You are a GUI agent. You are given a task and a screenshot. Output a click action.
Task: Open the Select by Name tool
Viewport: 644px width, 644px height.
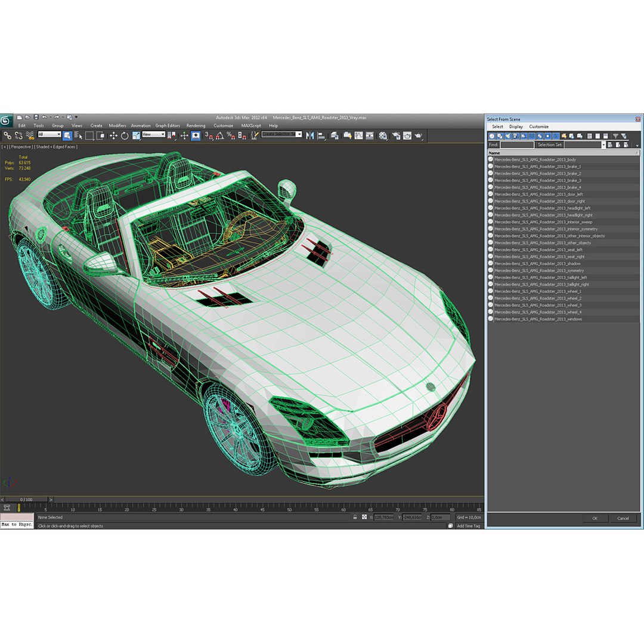[x=79, y=135]
